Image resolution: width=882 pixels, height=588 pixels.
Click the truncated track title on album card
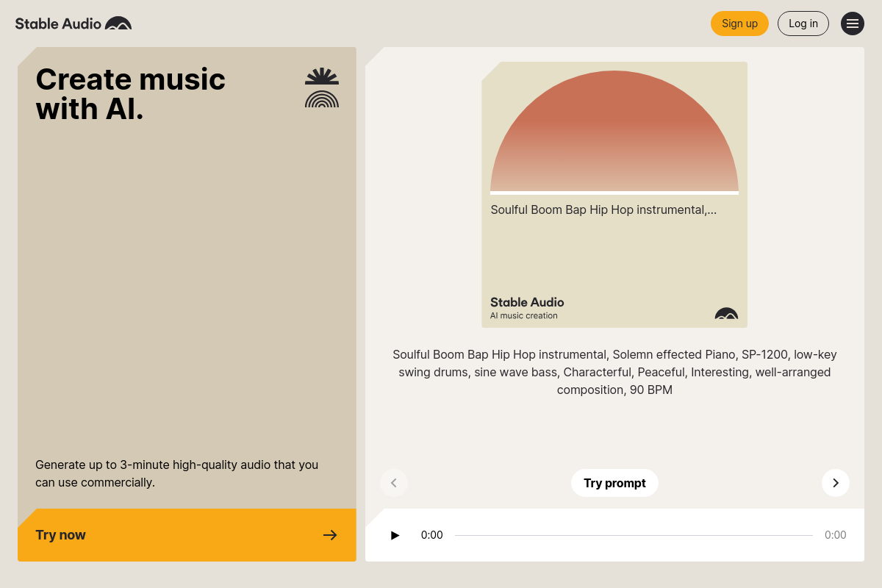point(603,210)
